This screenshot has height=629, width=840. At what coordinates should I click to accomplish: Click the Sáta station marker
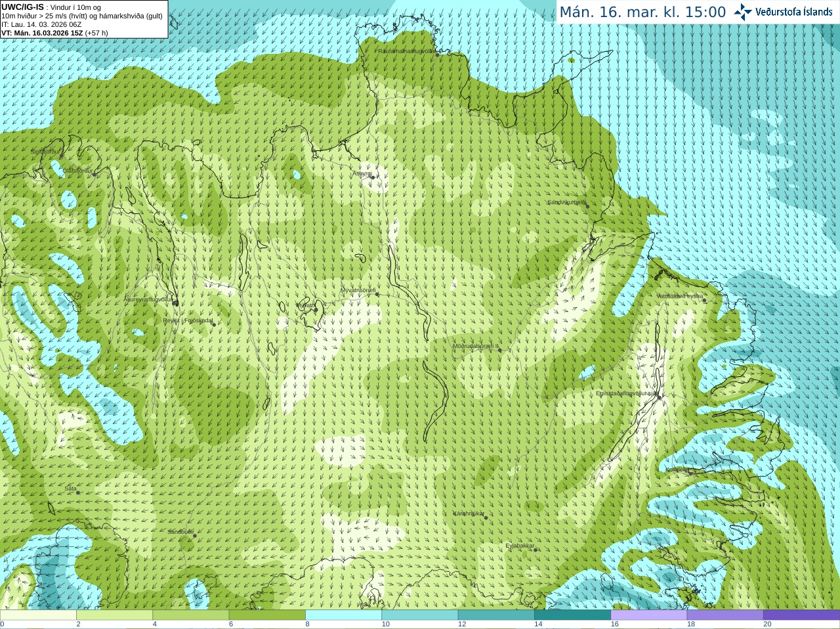point(78,492)
